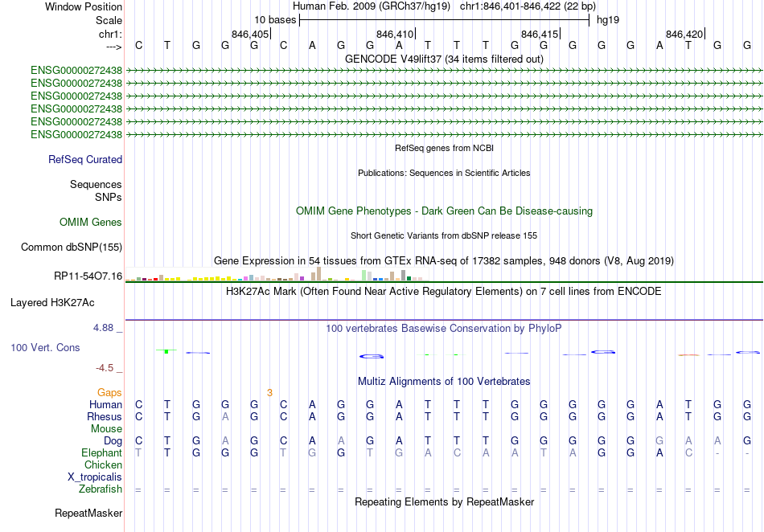The width and height of the screenshot is (764, 532).
Task: Open RefSeq genes from NCBI track title
Action: point(444,148)
